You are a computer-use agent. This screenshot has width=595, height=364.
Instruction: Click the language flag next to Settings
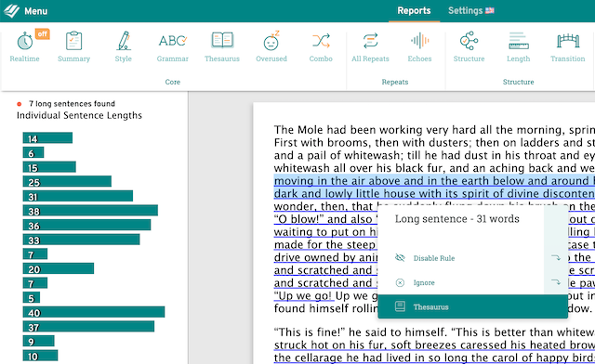tap(490, 10)
